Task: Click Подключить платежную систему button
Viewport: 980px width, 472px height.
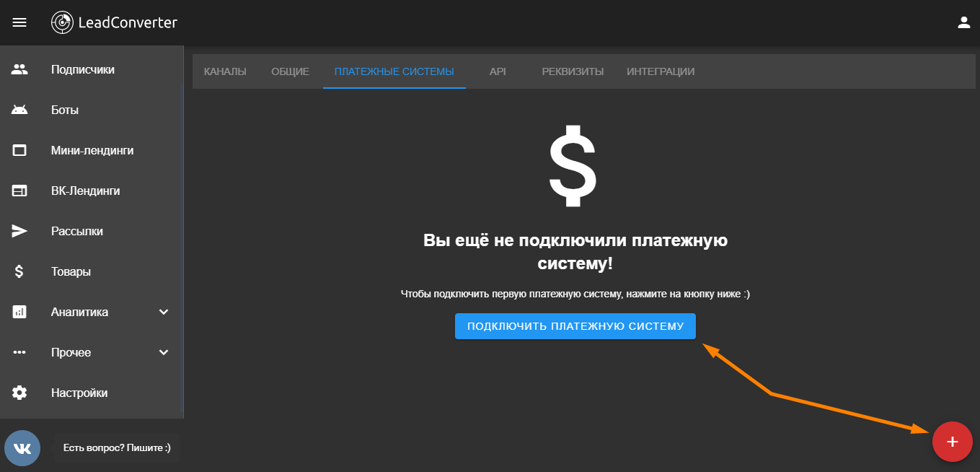Action: [575, 326]
